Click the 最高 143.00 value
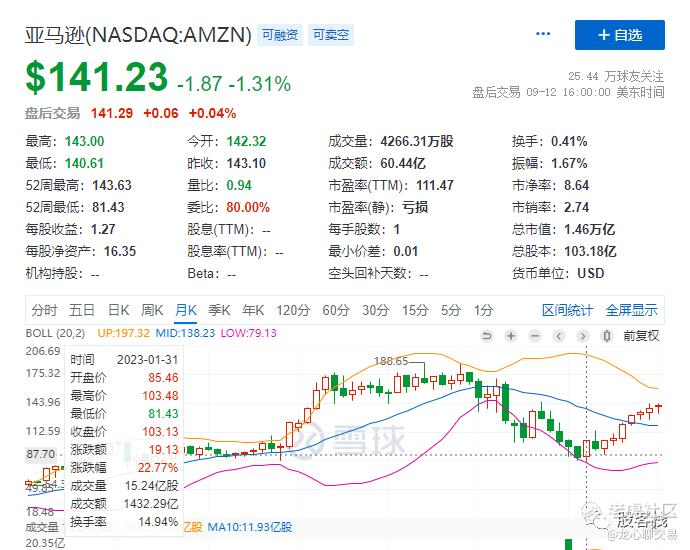Viewport: 690px width, 550px height. pos(84,141)
